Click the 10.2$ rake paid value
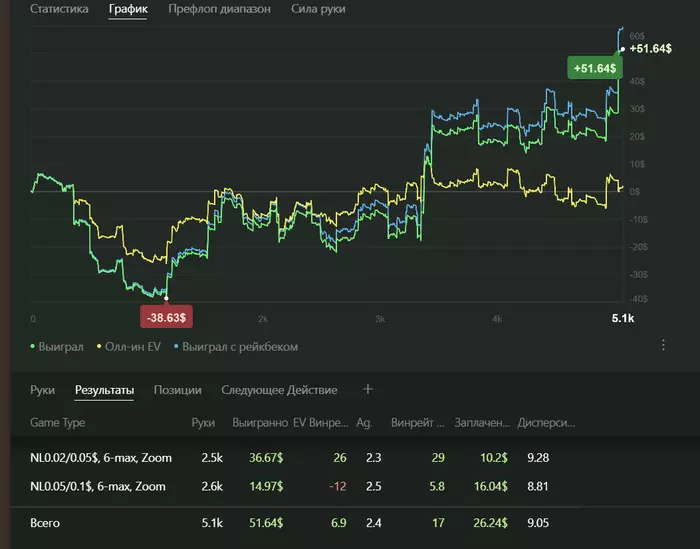 [x=494, y=458]
